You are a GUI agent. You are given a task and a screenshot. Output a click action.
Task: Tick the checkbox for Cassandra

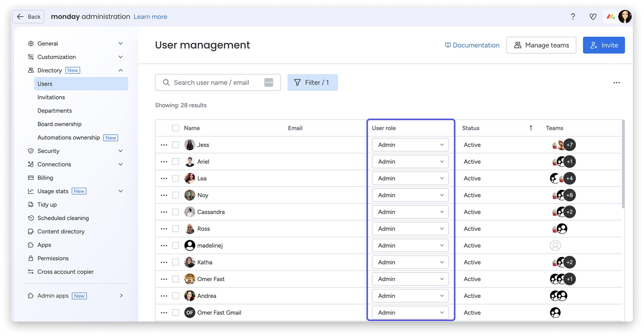click(x=175, y=212)
